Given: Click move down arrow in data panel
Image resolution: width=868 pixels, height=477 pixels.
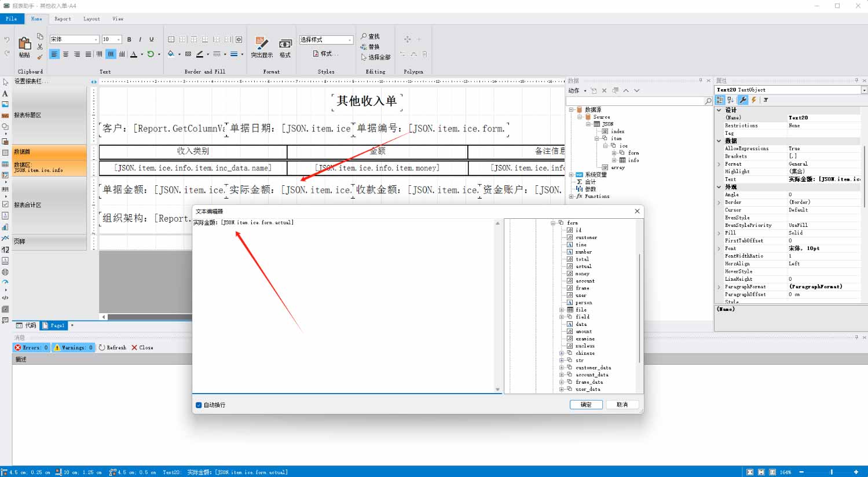Looking at the screenshot, I should 636,90.
